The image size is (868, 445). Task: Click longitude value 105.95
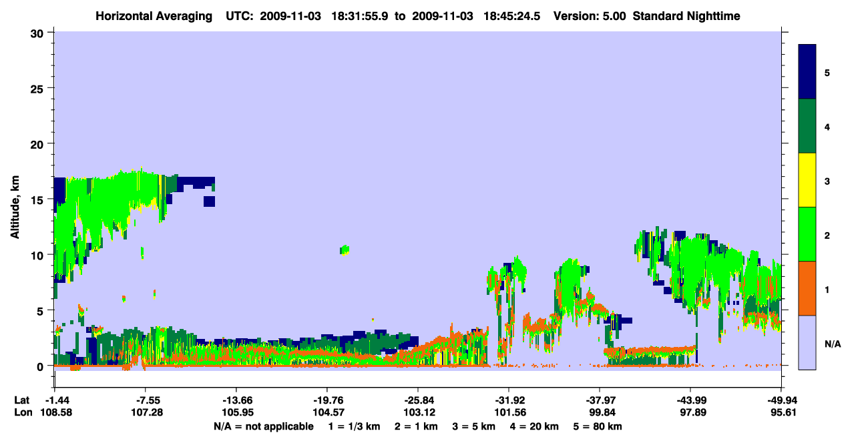[236, 412]
